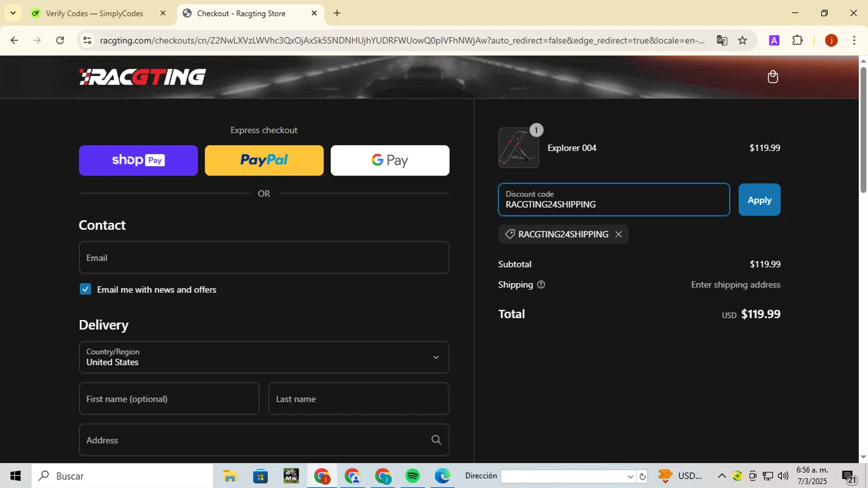Open the taskbar Dirección address dropdown
This screenshot has height=488, width=868.
pyautogui.click(x=630, y=476)
